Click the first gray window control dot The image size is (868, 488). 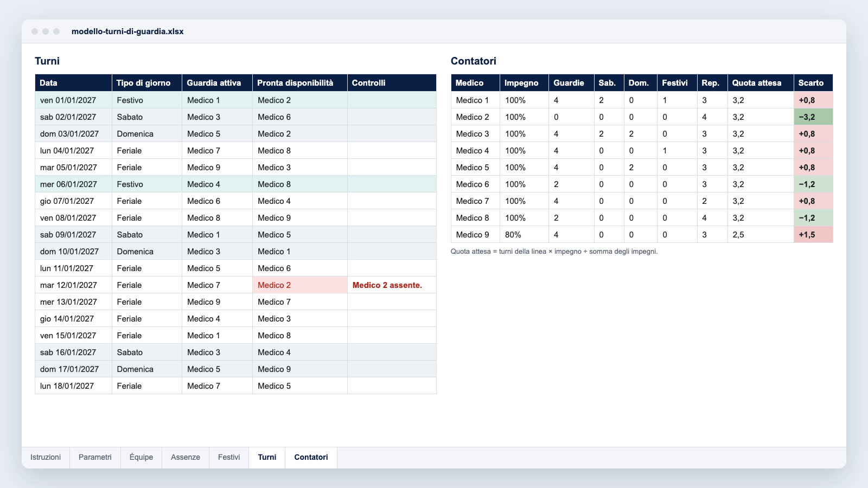tap(35, 31)
